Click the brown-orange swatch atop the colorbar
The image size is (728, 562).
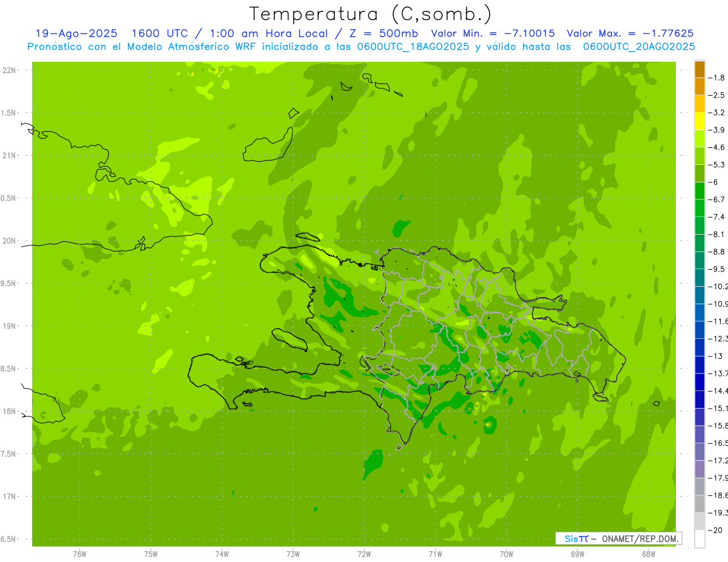coord(699,69)
